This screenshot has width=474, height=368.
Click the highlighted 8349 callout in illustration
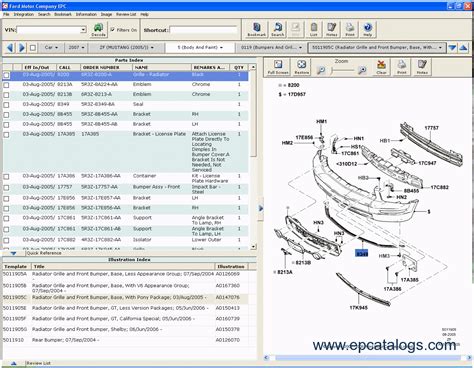click(362, 254)
